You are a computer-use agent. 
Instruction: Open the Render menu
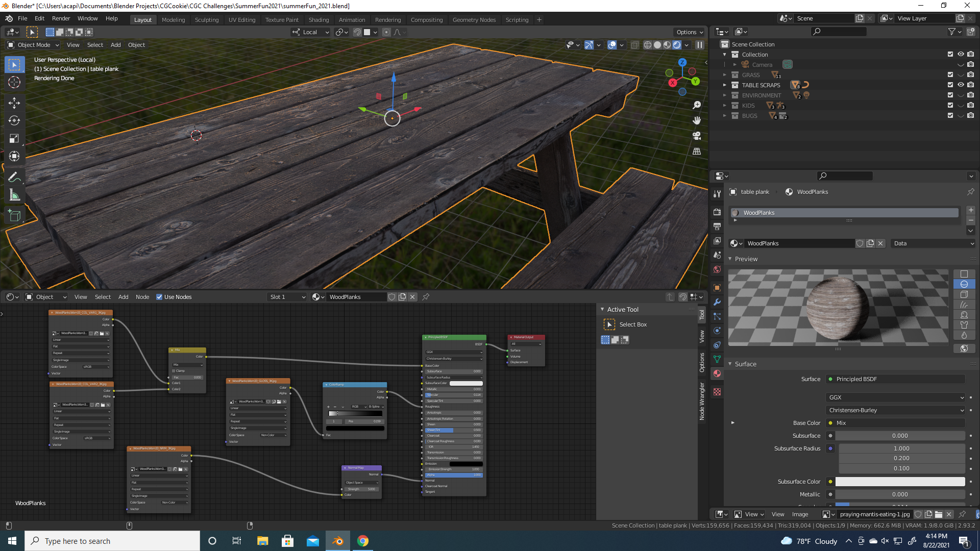(x=61, y=18)
